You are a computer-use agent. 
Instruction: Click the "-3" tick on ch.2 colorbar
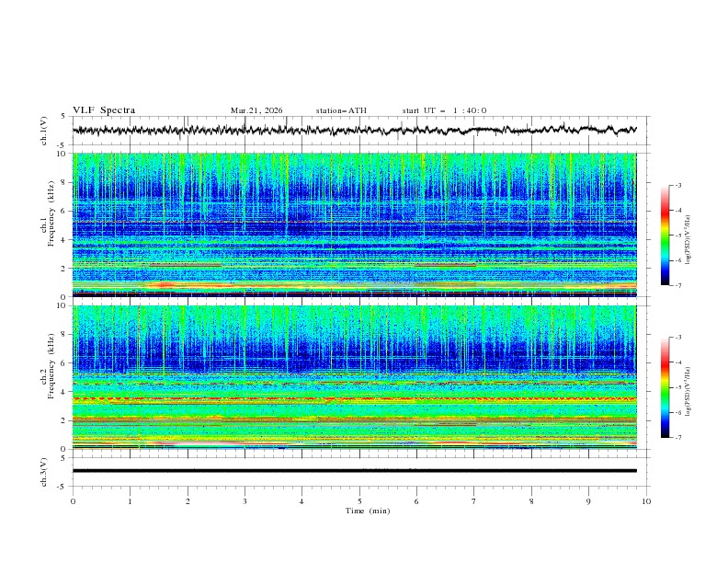click(x=677, y=338)
